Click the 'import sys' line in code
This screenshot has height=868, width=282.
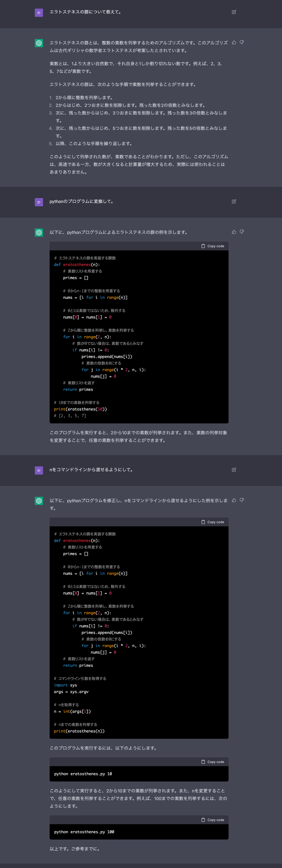tap(65, 685)
